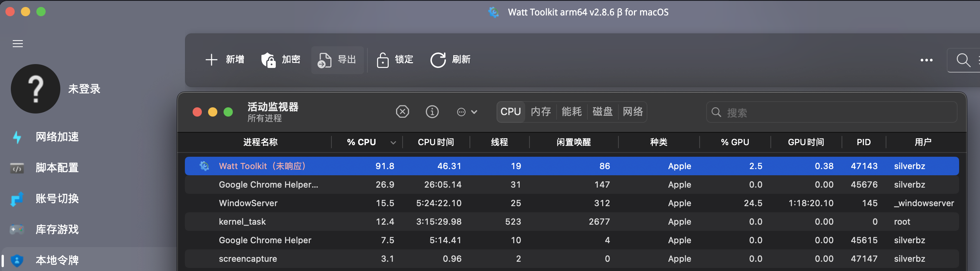
Task: Click the Watt Toolkit magnifier search icon
Action: point(963,60)
